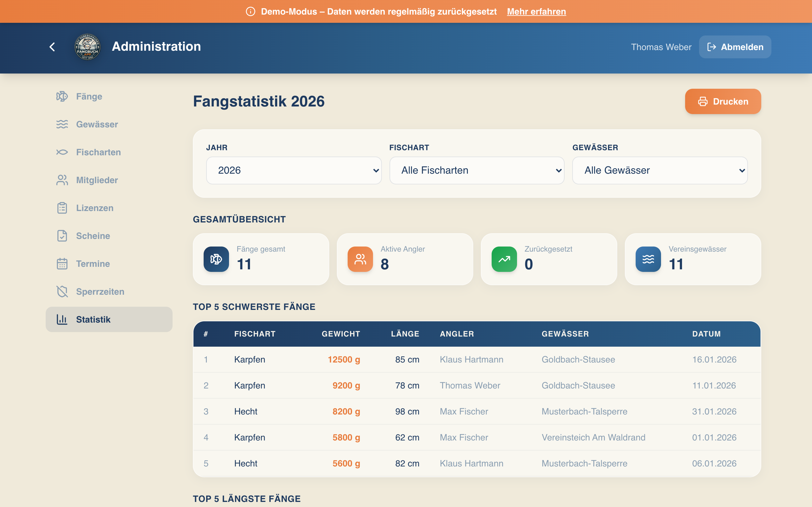The height and width of the screenshot is (507, 812).
Task: Expand the Fischart dropdown 'Alle Fischarten'
Action: pos(476,170)
